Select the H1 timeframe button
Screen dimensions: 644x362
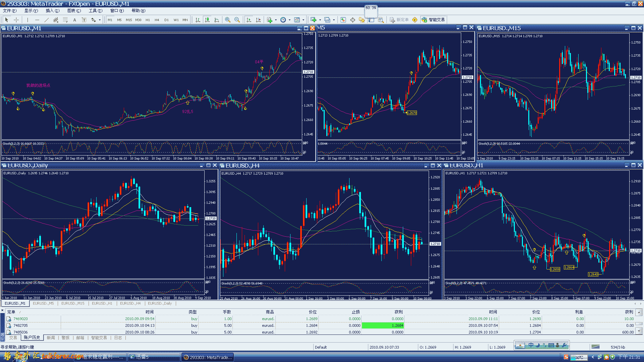(148, 20)
